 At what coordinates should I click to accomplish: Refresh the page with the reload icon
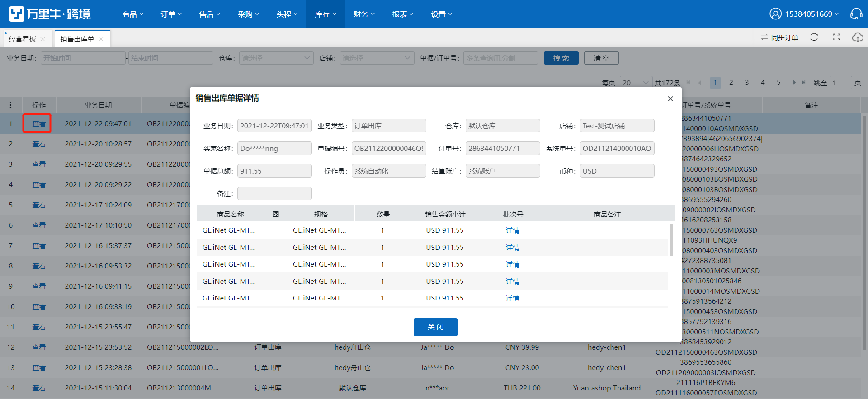pyautogui.click(x=814, y=38)
